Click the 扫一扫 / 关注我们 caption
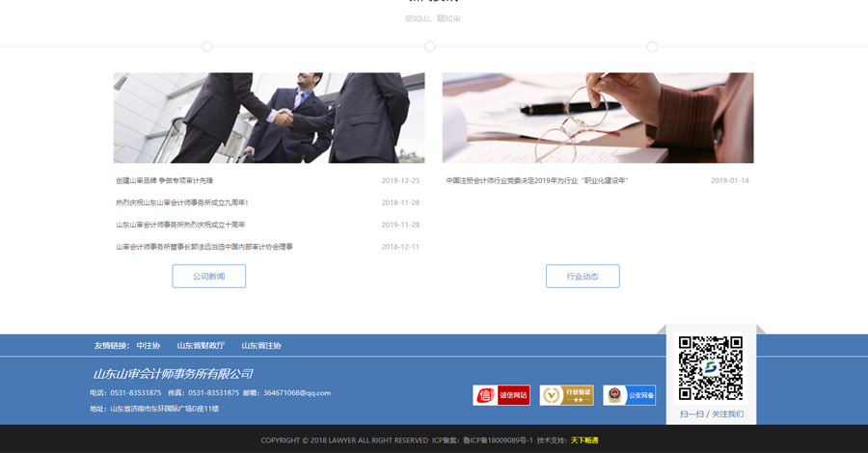This screenshot has height=453, width=868. (712, 413)
